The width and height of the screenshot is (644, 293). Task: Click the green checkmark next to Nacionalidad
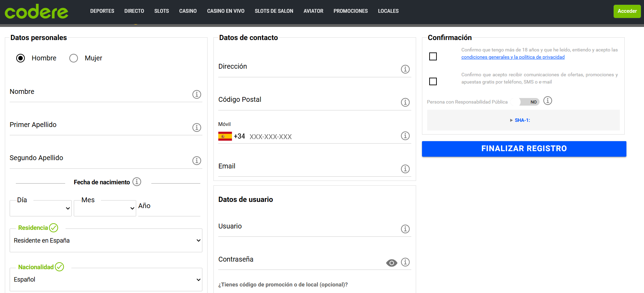[59, 267]
